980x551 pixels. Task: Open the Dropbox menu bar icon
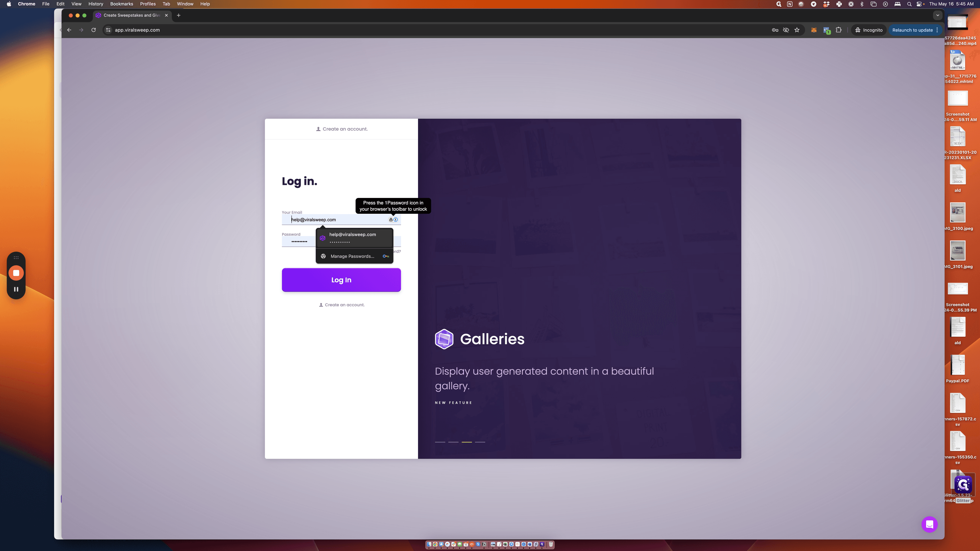[826, 4]
